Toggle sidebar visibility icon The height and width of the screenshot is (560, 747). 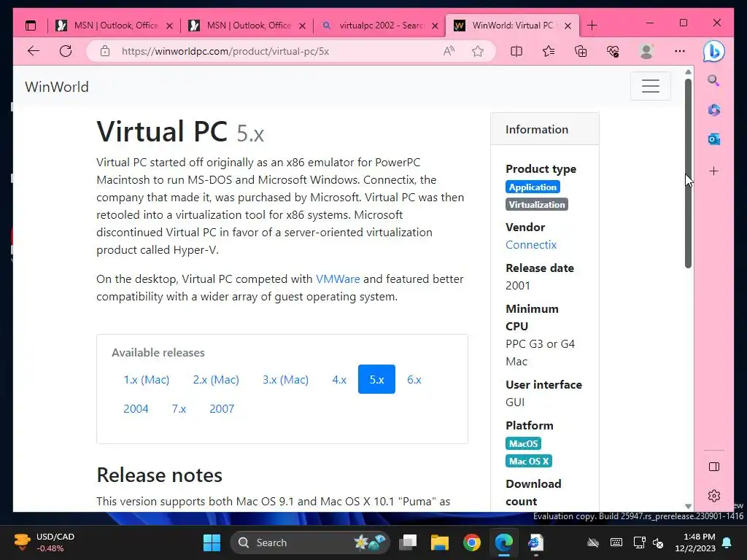tap(714, 467)
